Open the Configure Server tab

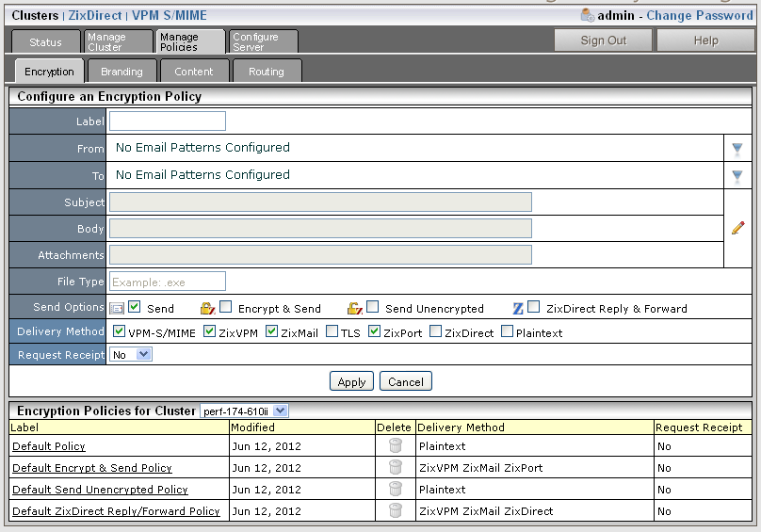click(x=263, y=41)
